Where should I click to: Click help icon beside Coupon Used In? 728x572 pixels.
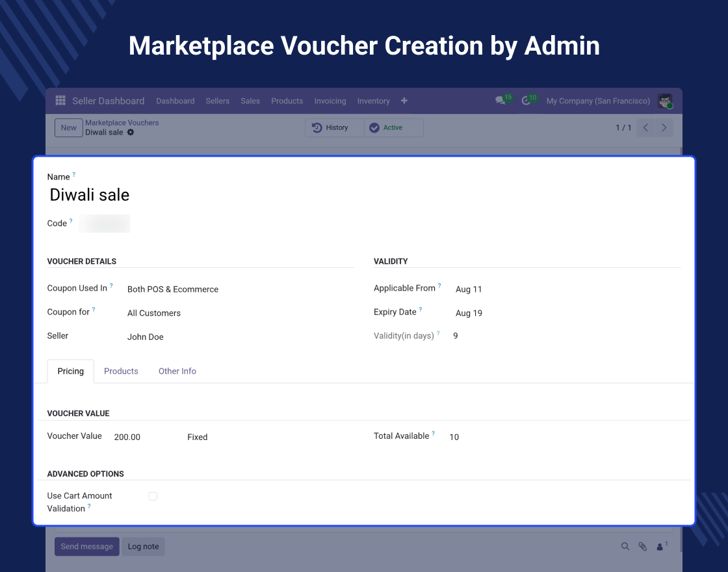[111, 285]
